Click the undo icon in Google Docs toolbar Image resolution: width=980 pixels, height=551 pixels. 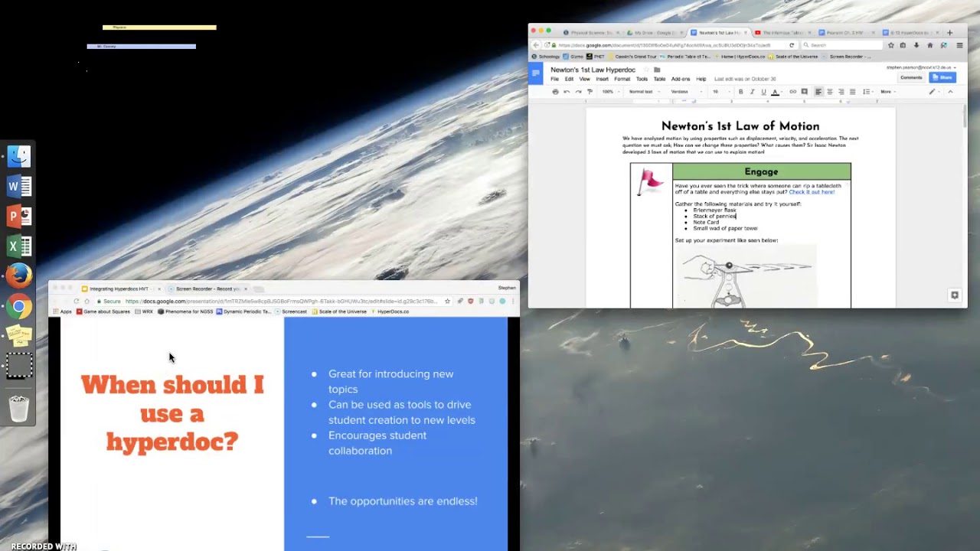pyautogui.click(x=567, y=92)
